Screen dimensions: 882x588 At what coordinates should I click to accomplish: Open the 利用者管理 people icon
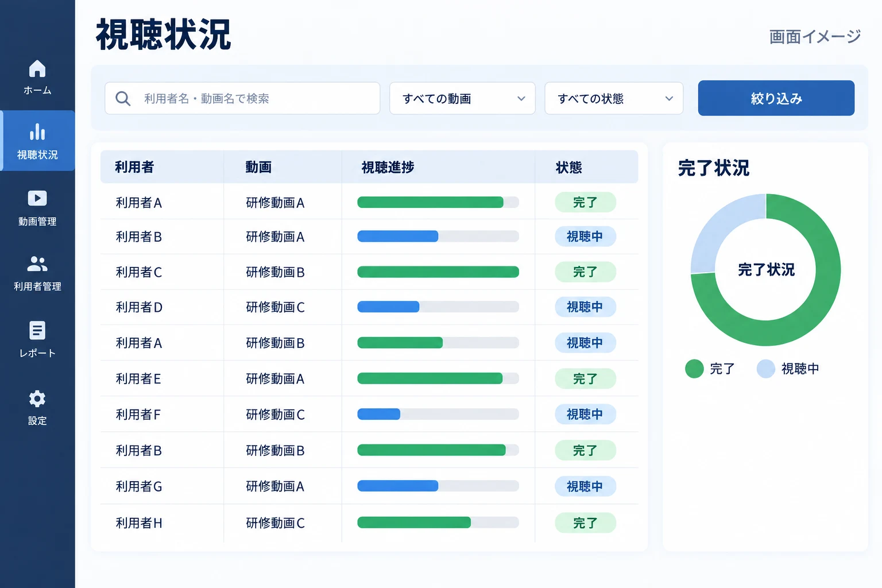[37, 264]
